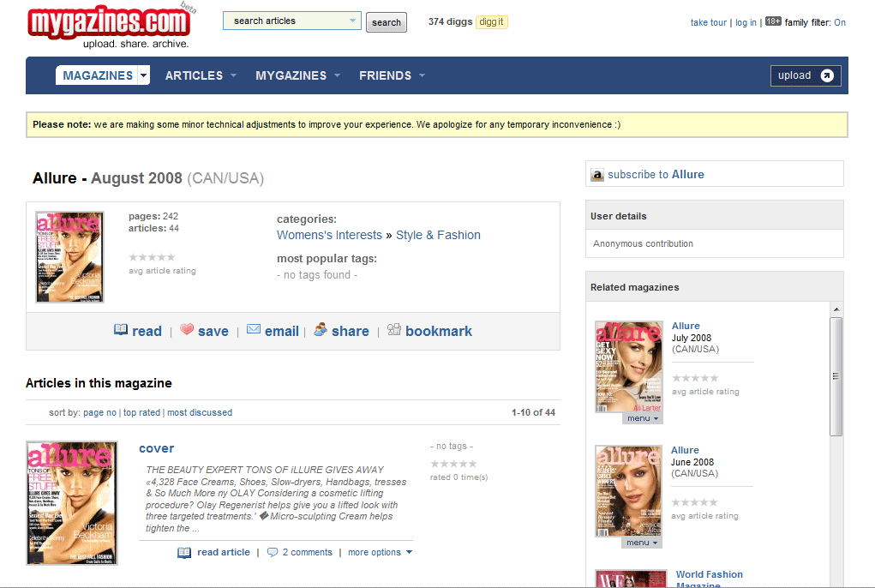875x588 pixels.
Task: Click the save link
Action: (213, 331)
